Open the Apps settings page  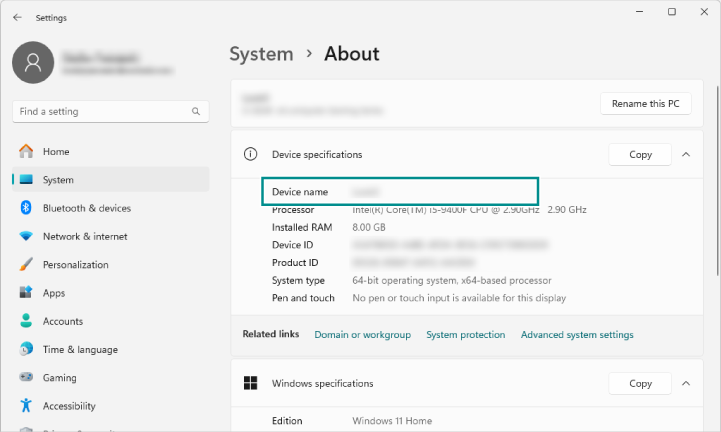(x=55, y=293)
